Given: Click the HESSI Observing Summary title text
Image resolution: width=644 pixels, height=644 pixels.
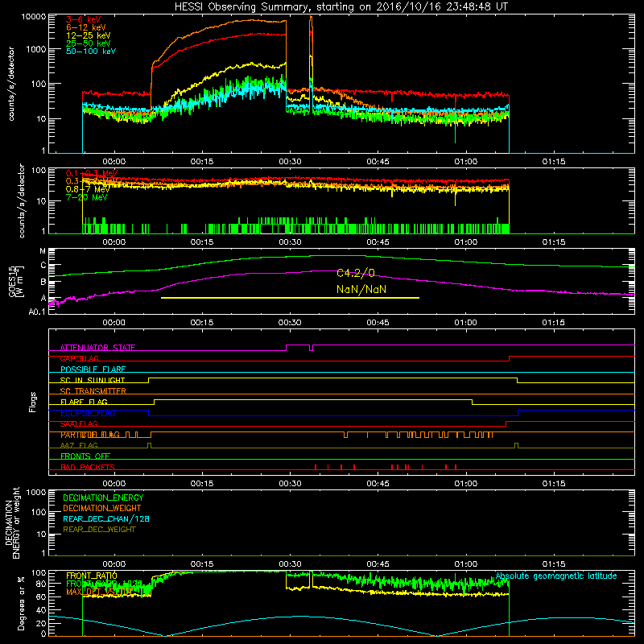Looking at the screenshot, I should click(x=341, y=6).
